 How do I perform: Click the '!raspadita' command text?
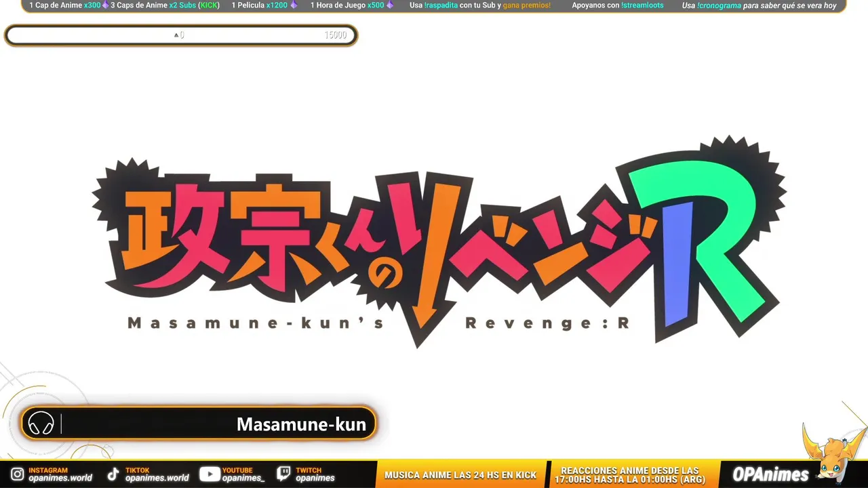coord(441,5)
